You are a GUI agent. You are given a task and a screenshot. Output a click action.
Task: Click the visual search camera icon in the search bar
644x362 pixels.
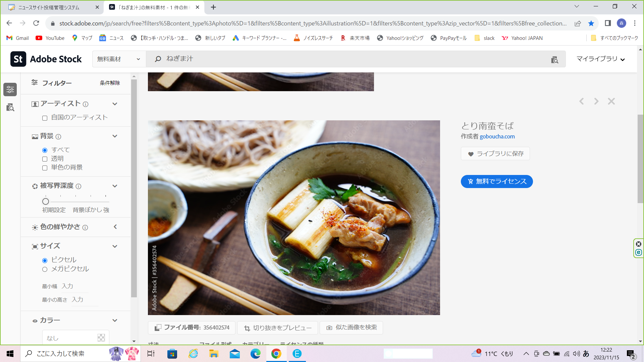[554, 60]
